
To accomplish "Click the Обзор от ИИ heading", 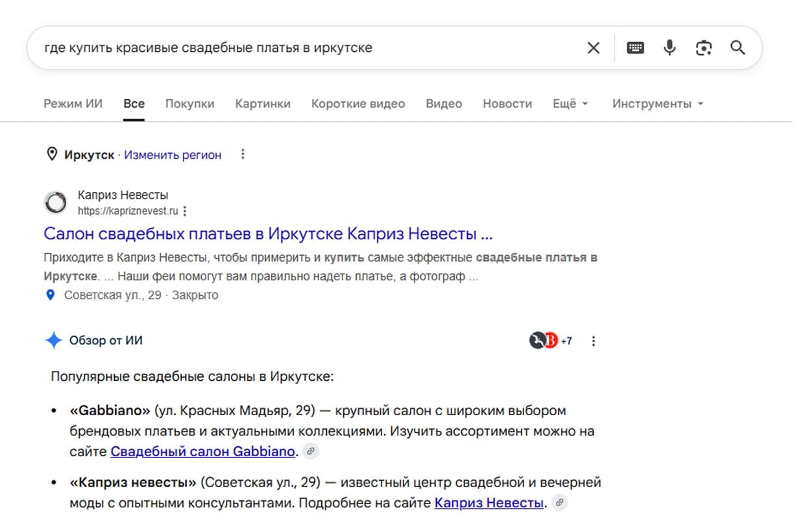I will tap(106, 341).
